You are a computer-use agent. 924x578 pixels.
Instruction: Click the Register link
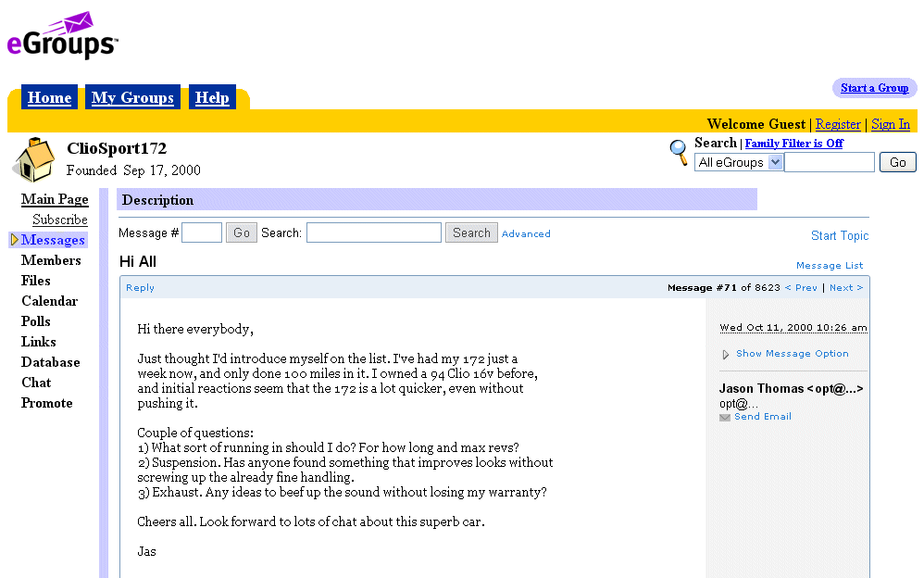838,124
